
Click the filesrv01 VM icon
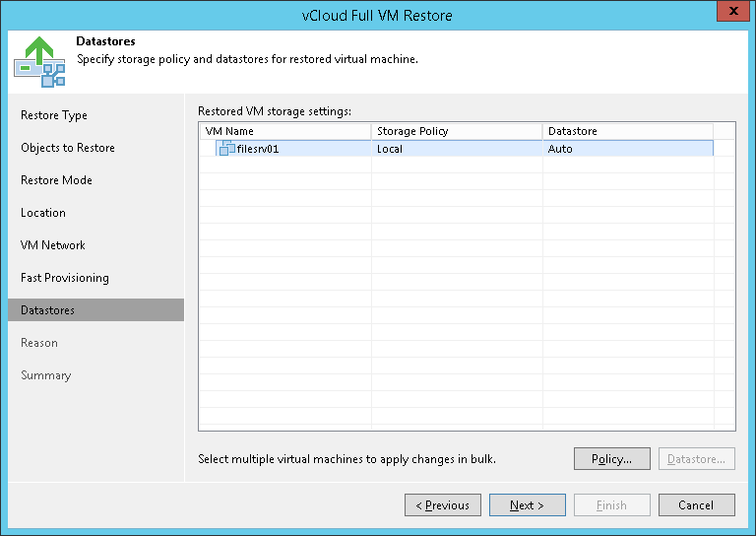(226, 149)
